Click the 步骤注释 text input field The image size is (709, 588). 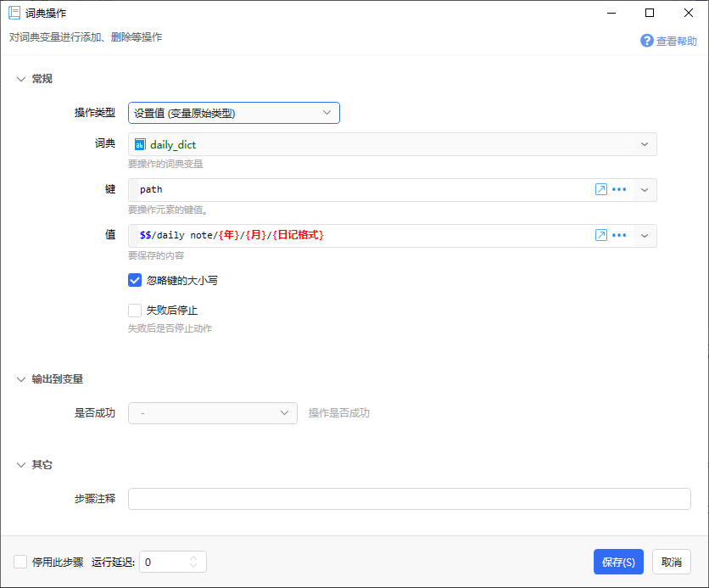(x=409, y=499)
